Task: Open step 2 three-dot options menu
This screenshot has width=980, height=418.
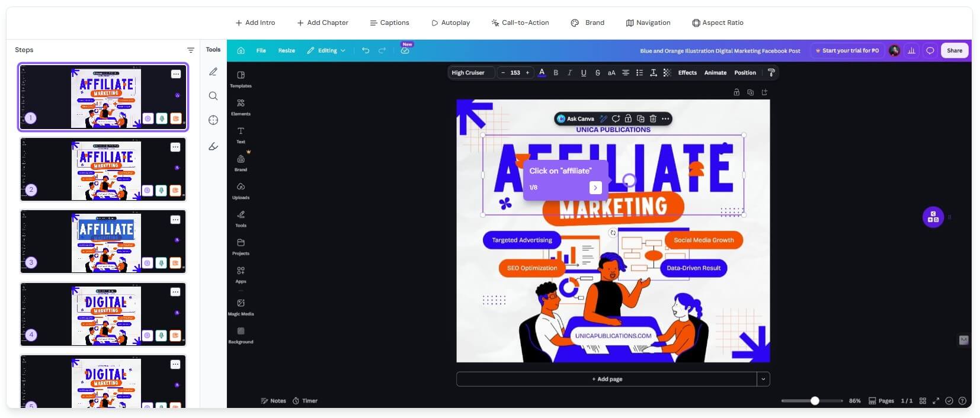Action: point(175,147)
